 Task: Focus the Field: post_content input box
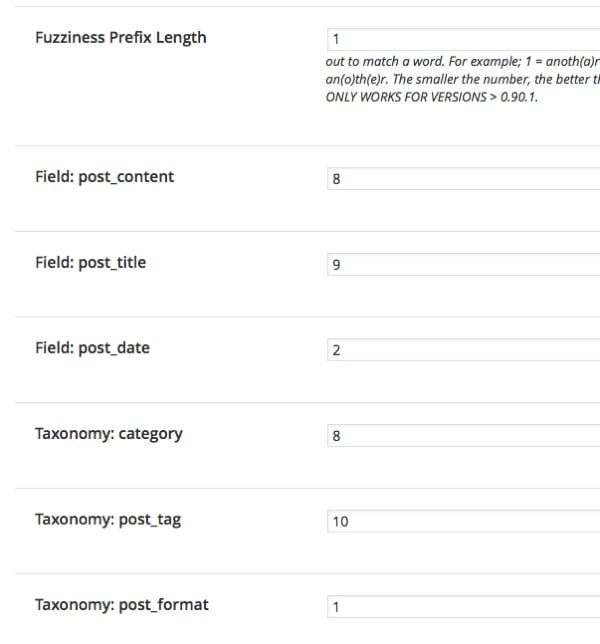coord(462,180)
